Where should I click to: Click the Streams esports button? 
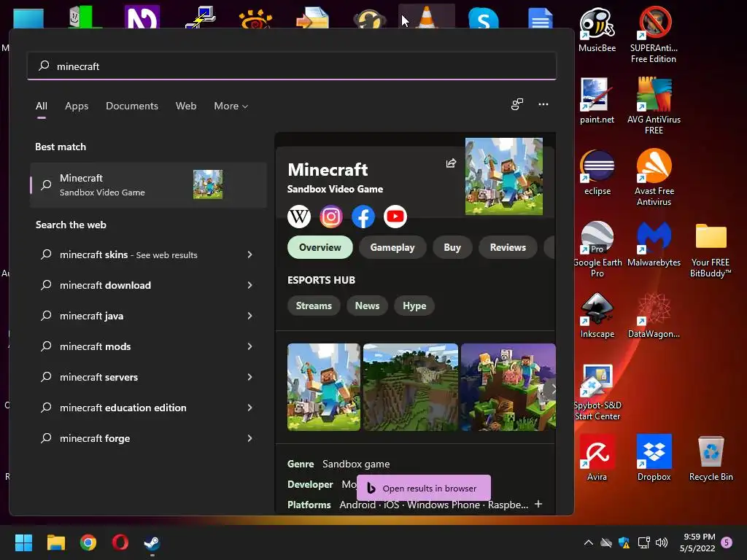[314, 306]
